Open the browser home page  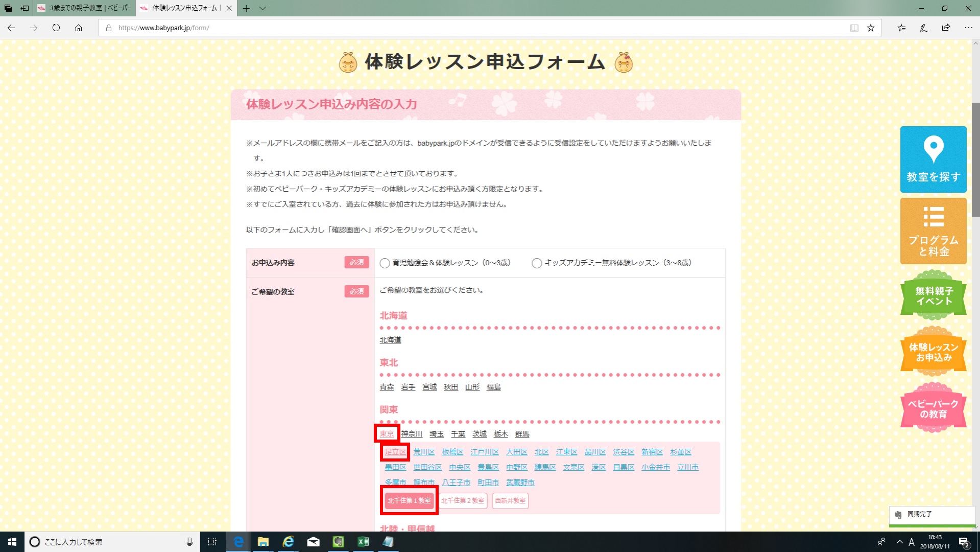(79, 28)
